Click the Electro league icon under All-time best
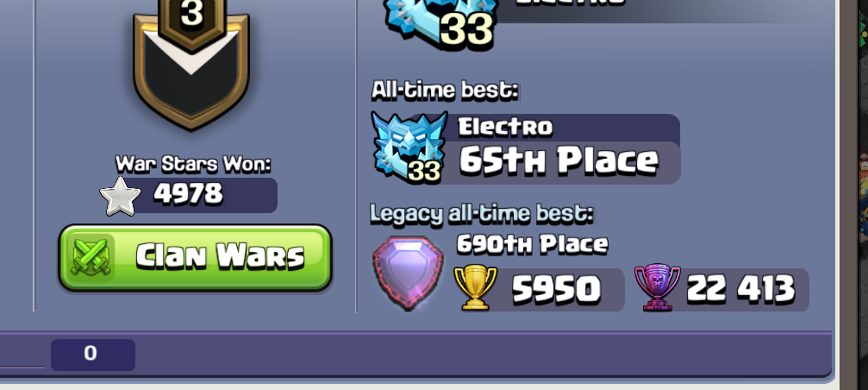The image size is (868, 390). tap(409, 147)
